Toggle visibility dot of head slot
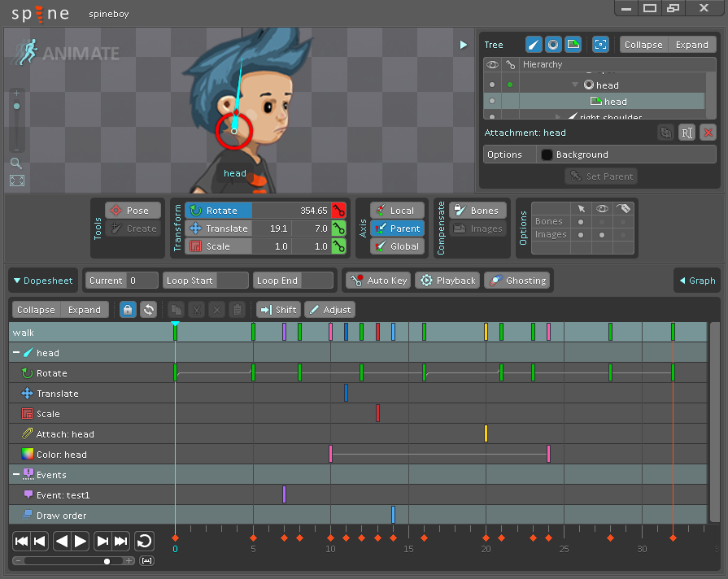The width and height of the screenshot is (728, 579). pos(490,85)
